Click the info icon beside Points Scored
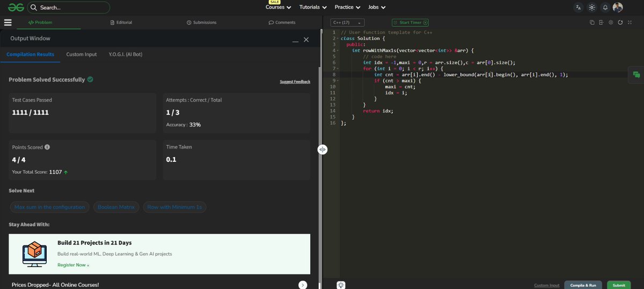 [47, 147]
